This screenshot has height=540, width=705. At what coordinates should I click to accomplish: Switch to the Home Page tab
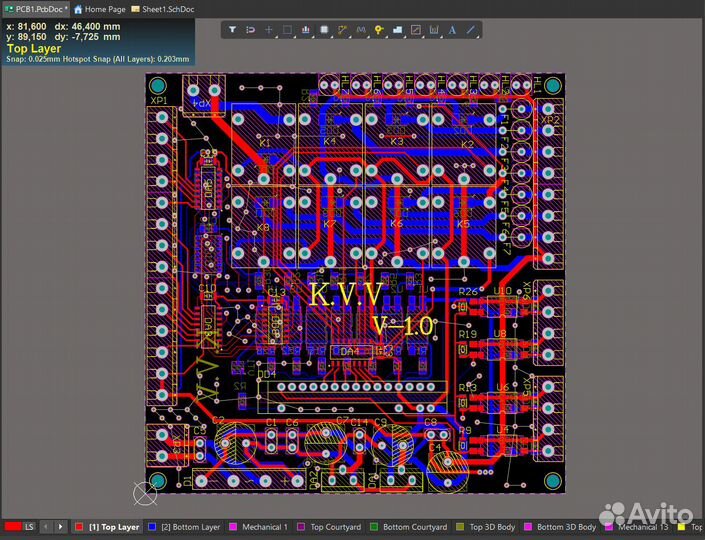100,9
